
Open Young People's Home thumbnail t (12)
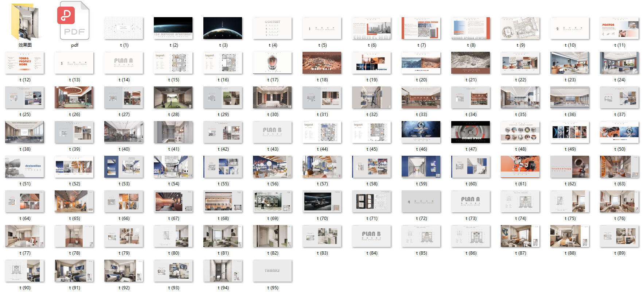click(25, 63)
